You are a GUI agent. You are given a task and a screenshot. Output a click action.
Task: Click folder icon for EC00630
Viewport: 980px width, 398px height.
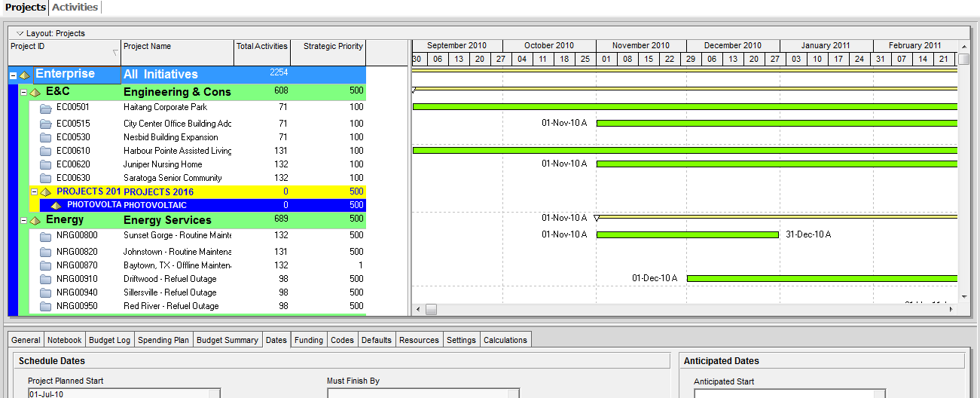(45, 178)
